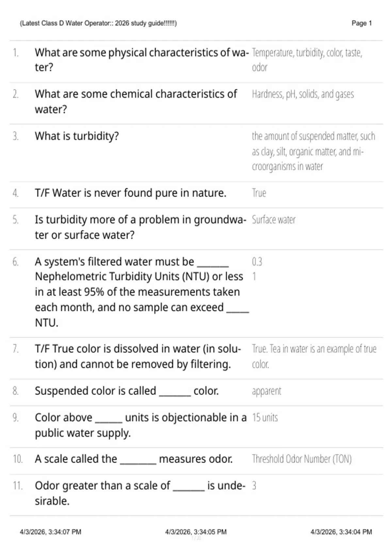This screenshot has width=392, height=556.
Task: Click the 3:34:04 PM footer timestamp
Action: (x=341, y=532)
